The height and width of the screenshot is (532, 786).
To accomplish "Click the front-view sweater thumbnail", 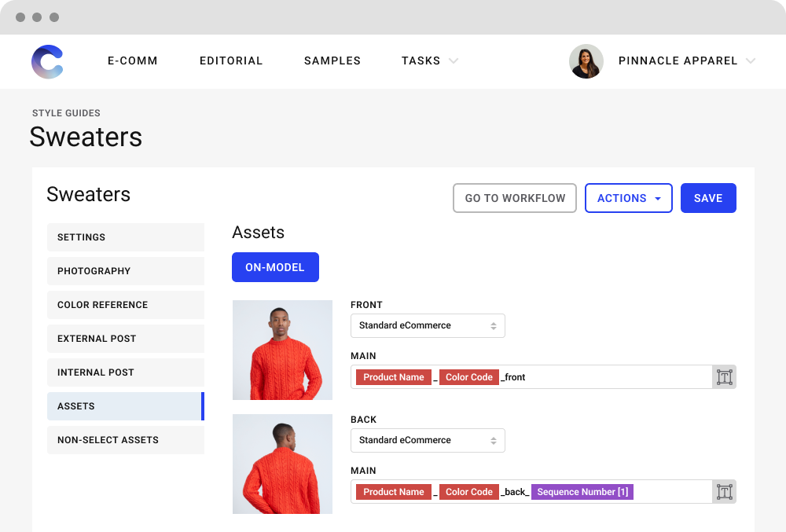I will (282, 350).
